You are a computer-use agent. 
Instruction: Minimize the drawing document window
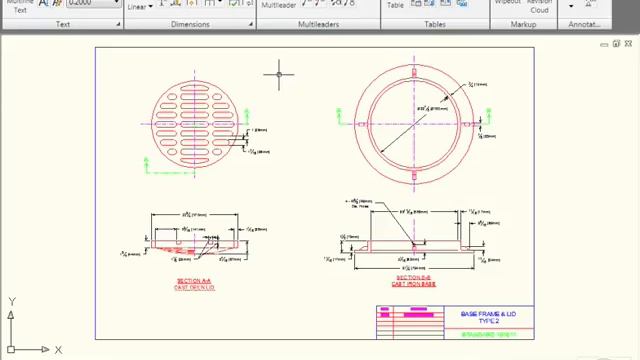tap(604, 44)
